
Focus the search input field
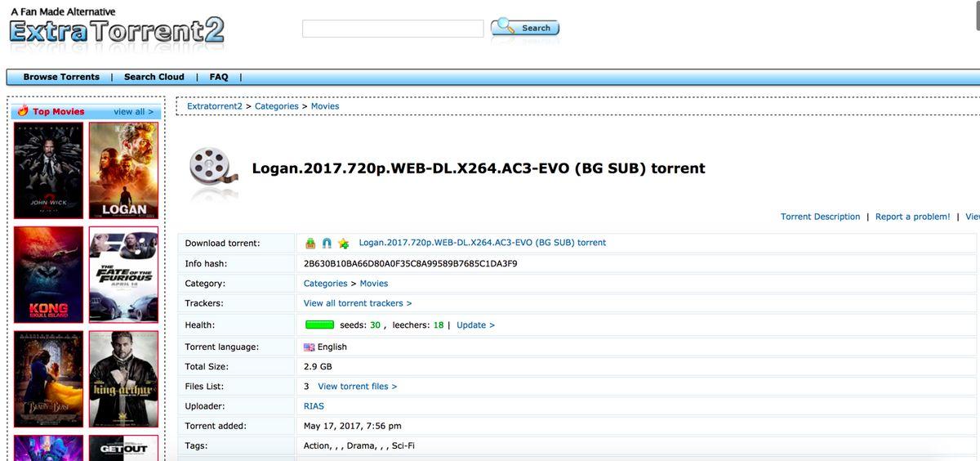pos(393,29)
